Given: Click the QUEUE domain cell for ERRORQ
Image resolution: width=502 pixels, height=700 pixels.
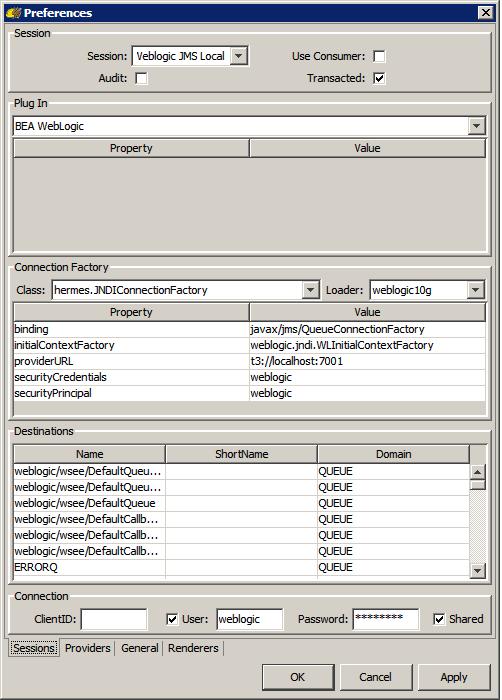Looking at the screenshot, I should click(x=393, y=567).
